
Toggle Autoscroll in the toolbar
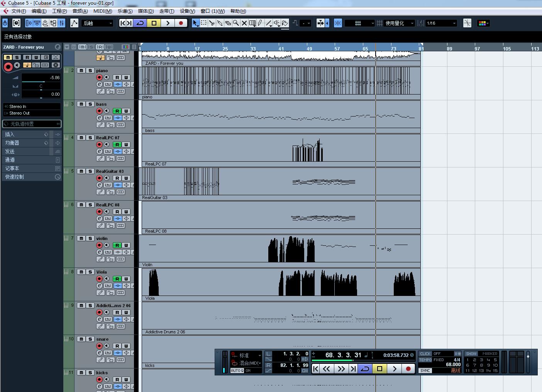[320, 23]
